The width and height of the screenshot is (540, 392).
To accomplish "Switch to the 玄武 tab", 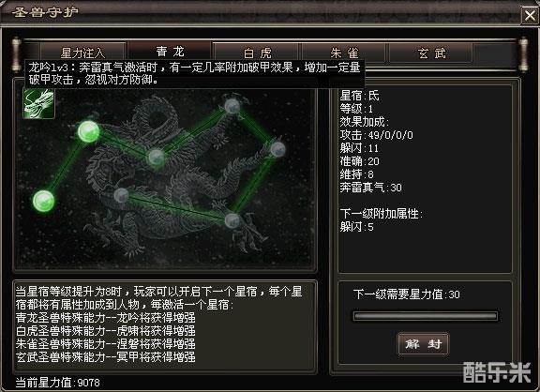I will [x=431, y=53].
